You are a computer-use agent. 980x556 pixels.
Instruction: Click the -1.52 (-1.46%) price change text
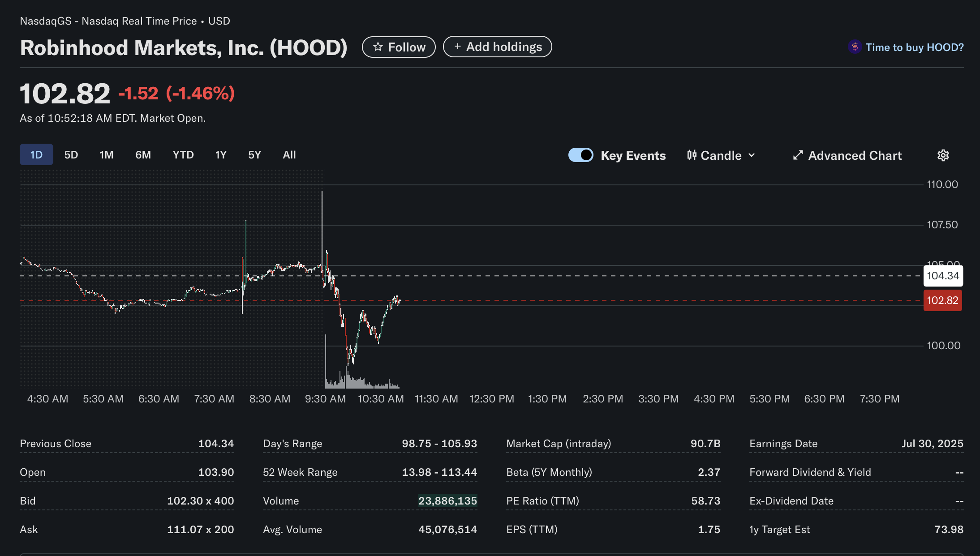coord(176,94)
